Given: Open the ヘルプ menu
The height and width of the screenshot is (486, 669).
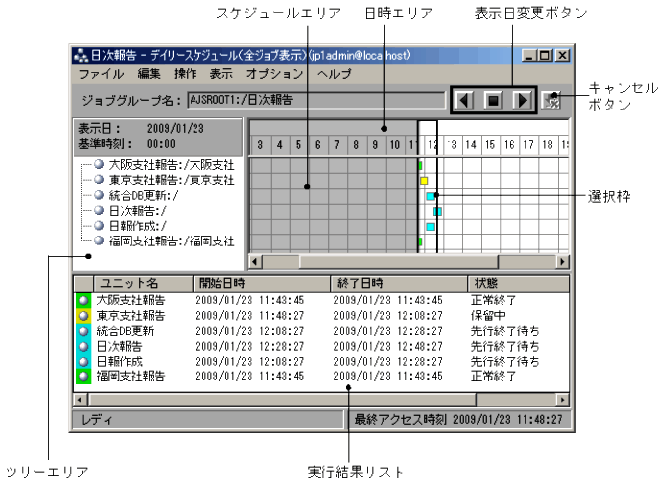Looking at the screenshot, I should coord(334,74).
